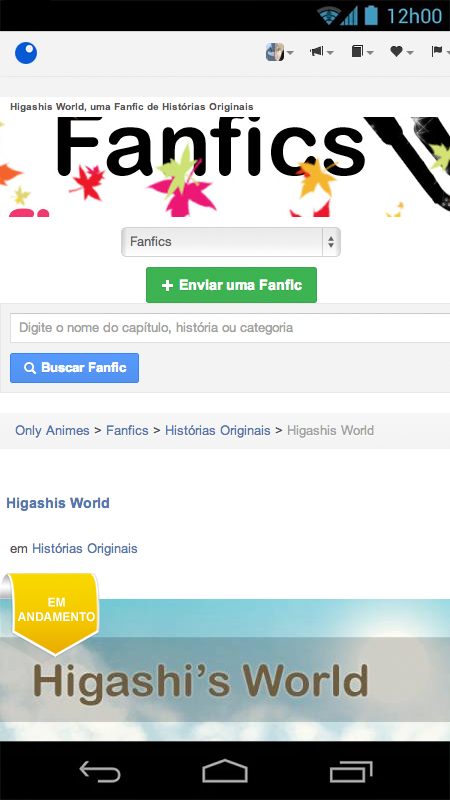Viewport: 450px width, 800px height.
Task: Tap the 12h00 clock
Action: [x=414, y=16]
